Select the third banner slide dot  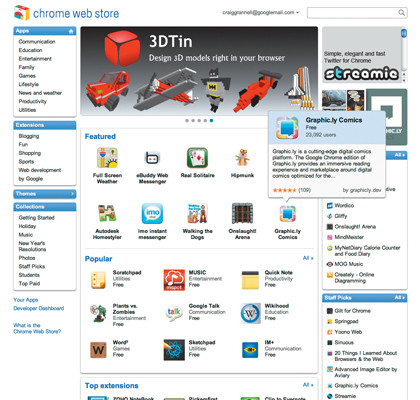click(199, 121)
